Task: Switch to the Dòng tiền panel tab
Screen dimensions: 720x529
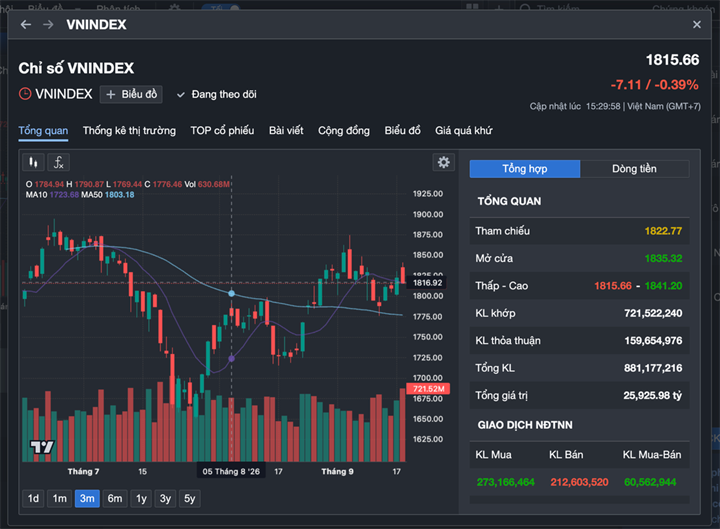Action: click(x=634, y=169)
